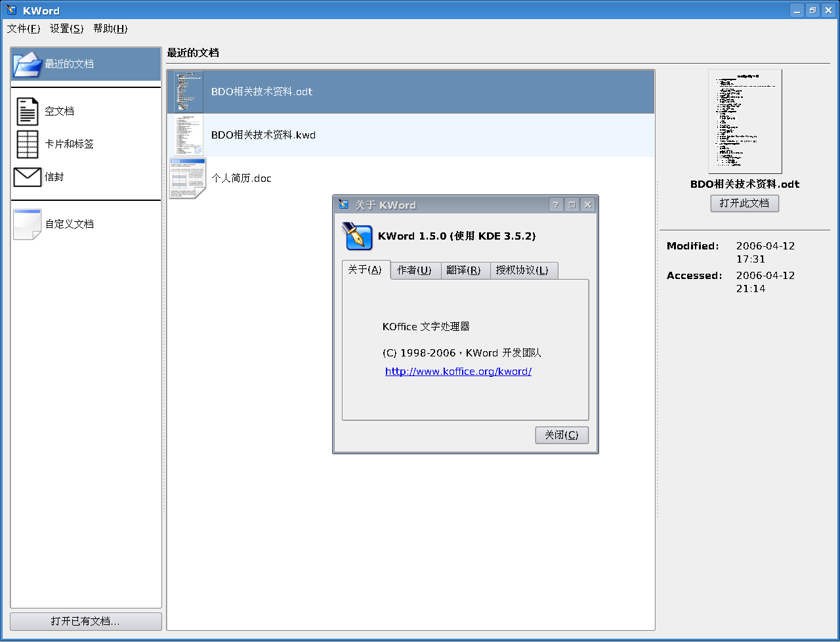Click the Modified date value 2006-04-12 17:31

pyautogui.click(x=765, y=253)
